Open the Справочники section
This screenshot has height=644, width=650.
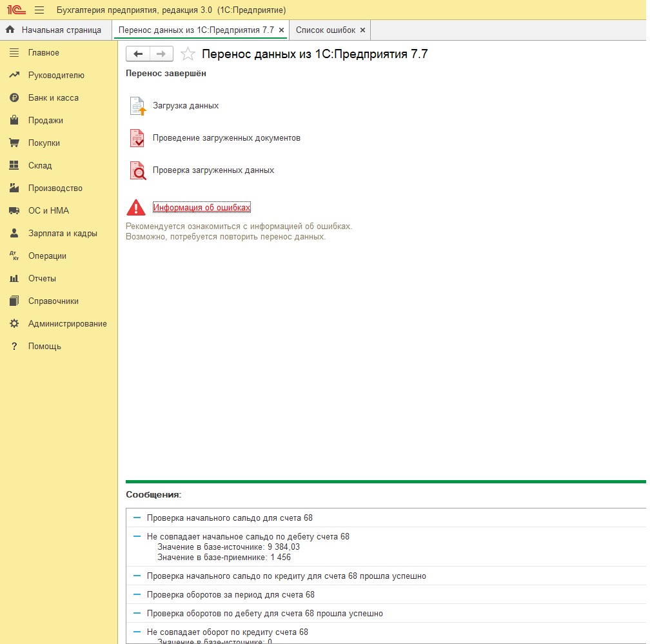pos(54,301)
